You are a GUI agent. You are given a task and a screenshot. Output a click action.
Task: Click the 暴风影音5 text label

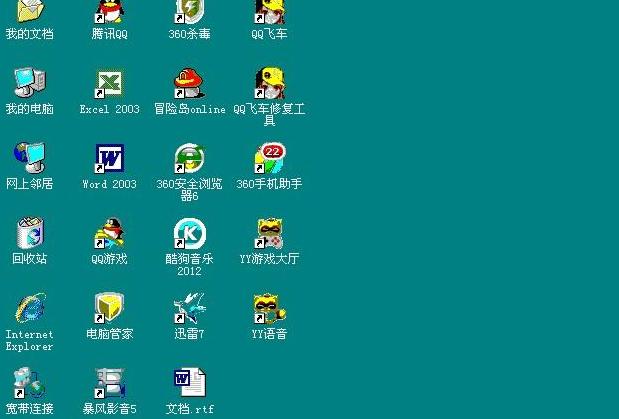pos(110,409)
